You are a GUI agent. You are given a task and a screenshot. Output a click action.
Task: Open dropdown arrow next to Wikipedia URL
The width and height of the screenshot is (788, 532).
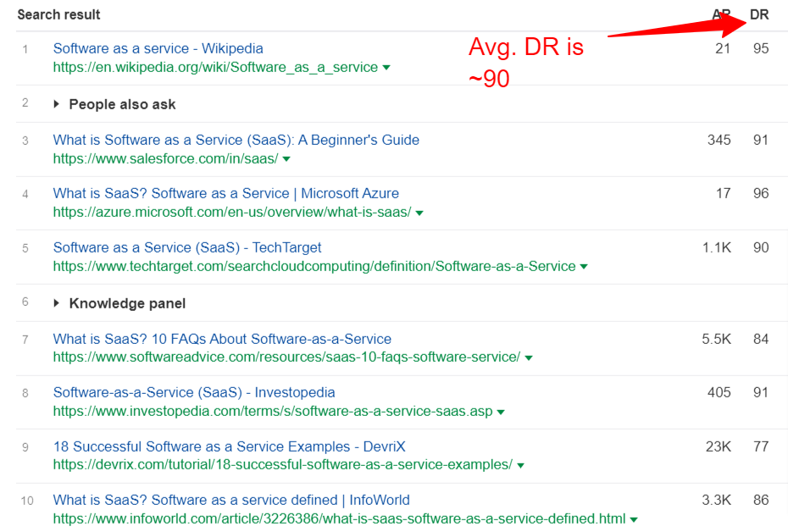(x=386, y=68)
